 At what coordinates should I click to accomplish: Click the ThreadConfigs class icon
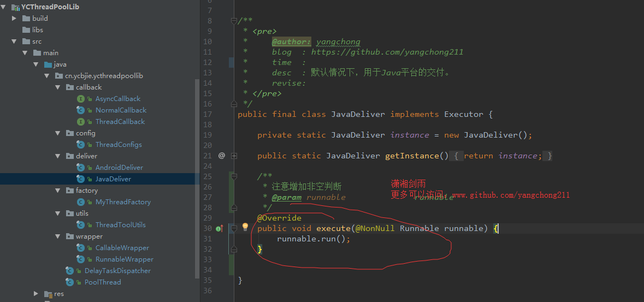(x=81, y=145)
